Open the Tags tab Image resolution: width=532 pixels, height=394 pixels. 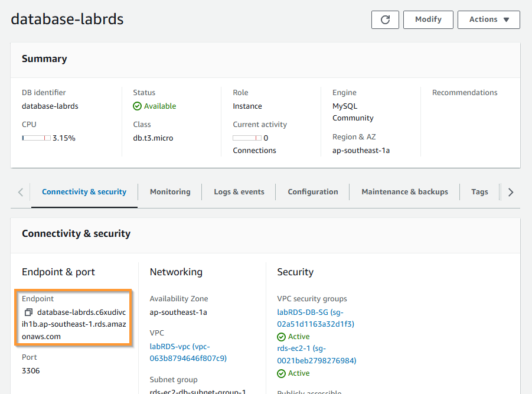[479, 192]
